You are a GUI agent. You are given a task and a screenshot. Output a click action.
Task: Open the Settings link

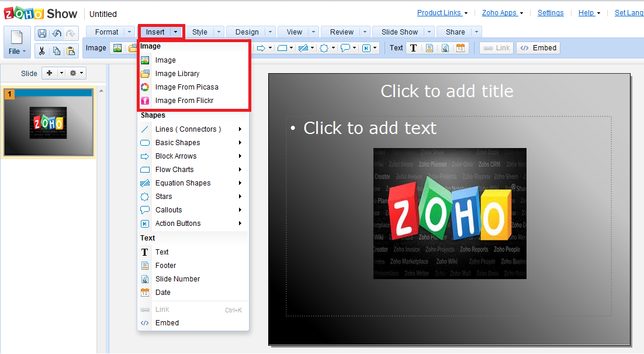[550, 13]
